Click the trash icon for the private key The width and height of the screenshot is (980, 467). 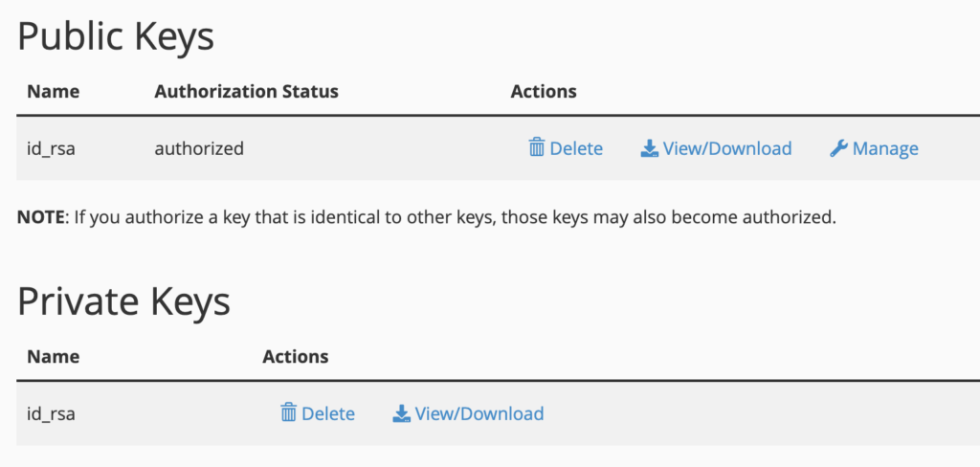(x=288, y=413)
